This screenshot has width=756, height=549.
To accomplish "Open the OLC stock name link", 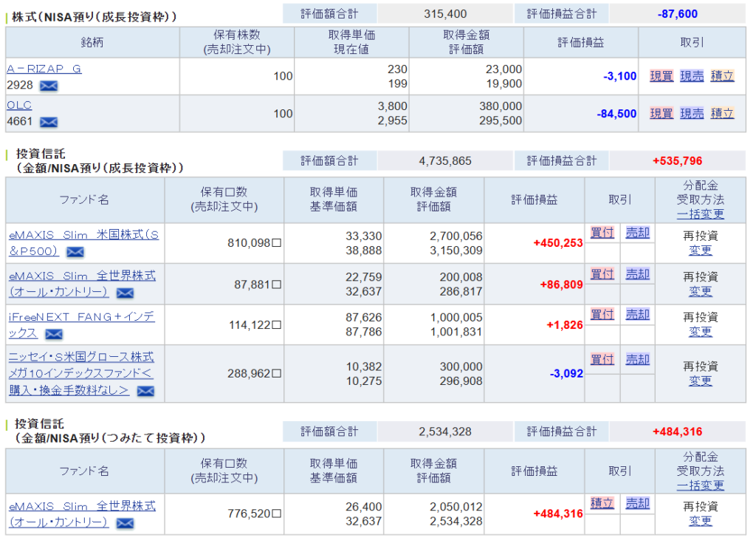I will point(19,105).
